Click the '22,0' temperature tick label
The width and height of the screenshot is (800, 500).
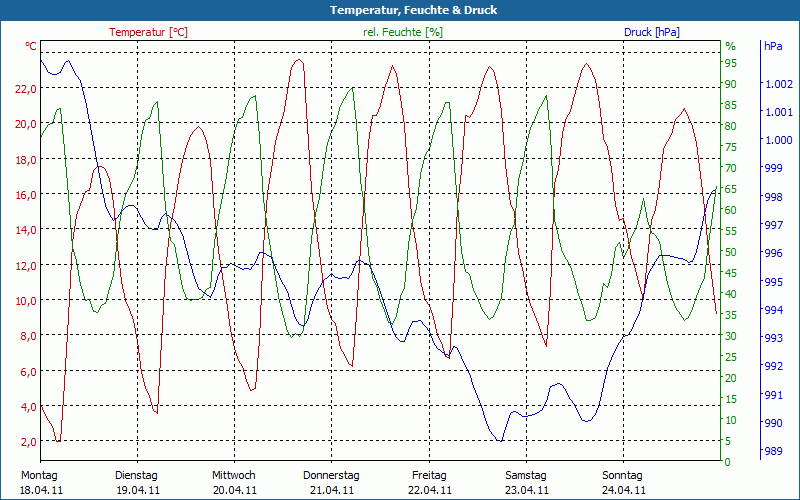tap(27, 89)
